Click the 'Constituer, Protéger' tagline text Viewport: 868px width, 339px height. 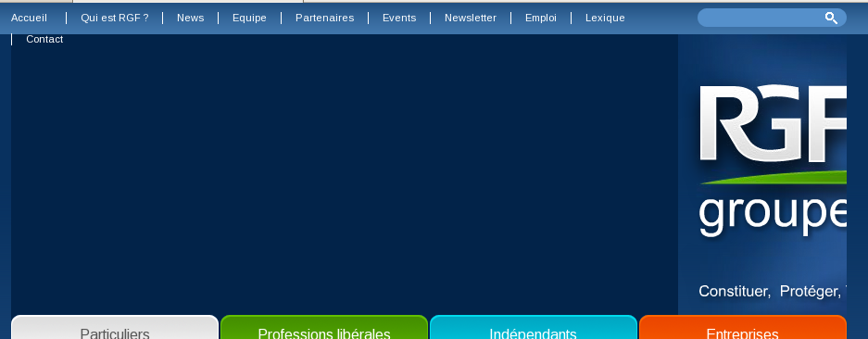pos(773,292)
